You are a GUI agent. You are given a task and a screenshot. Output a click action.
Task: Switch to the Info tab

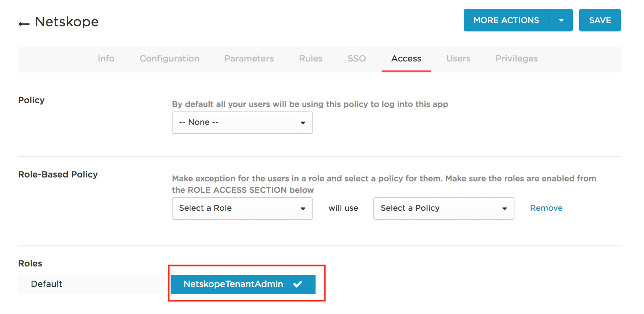click(106, 59)
